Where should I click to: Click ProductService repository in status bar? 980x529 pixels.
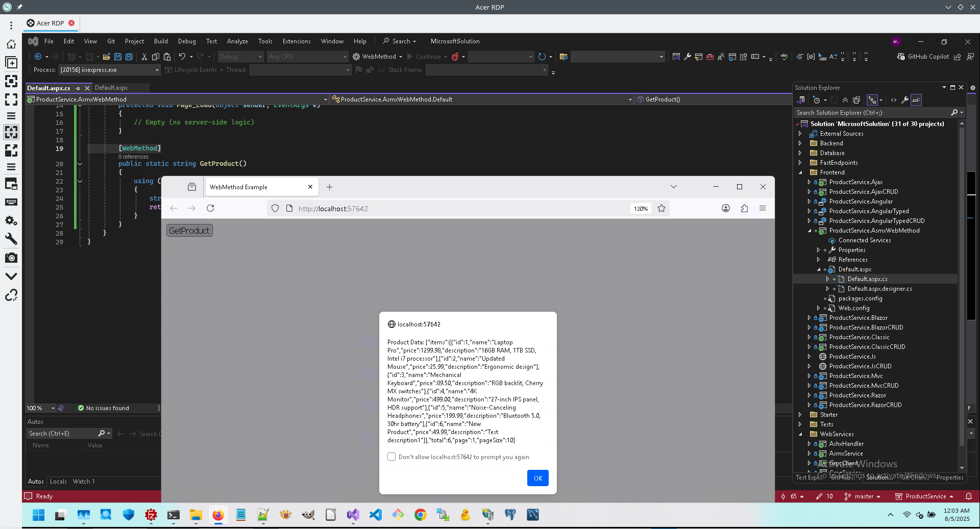click(x=925, y=496)
